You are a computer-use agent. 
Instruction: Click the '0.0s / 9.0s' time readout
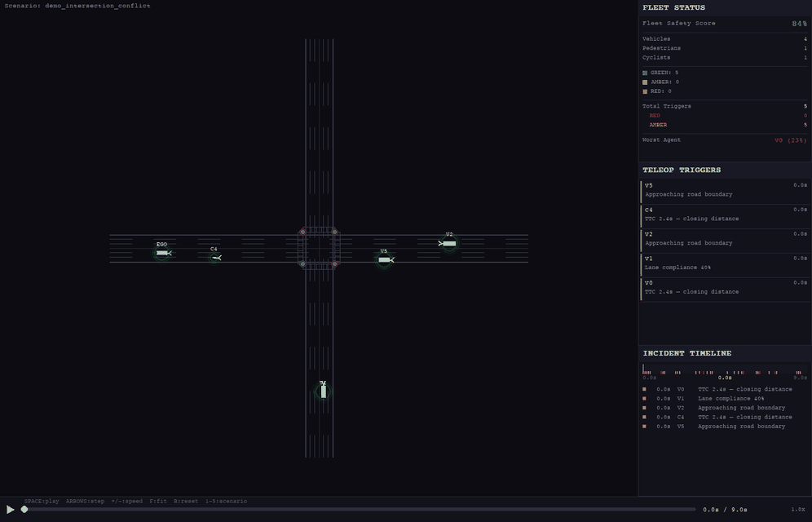[x=725, y=510]
